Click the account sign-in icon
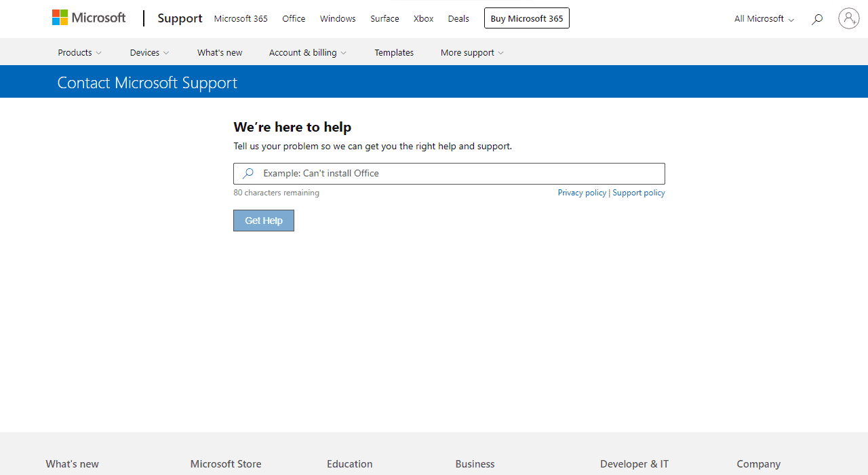This screenshot has width=868, height=475. [x=848, y=18]
